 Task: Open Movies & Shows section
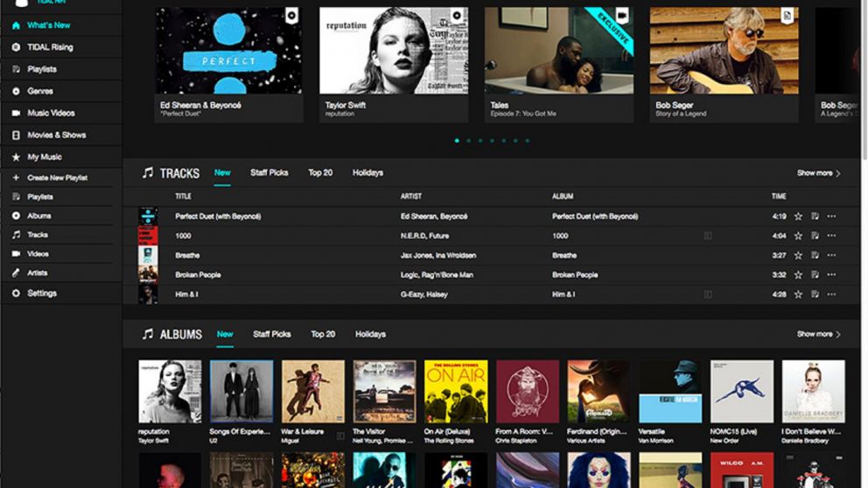(57, 135)
